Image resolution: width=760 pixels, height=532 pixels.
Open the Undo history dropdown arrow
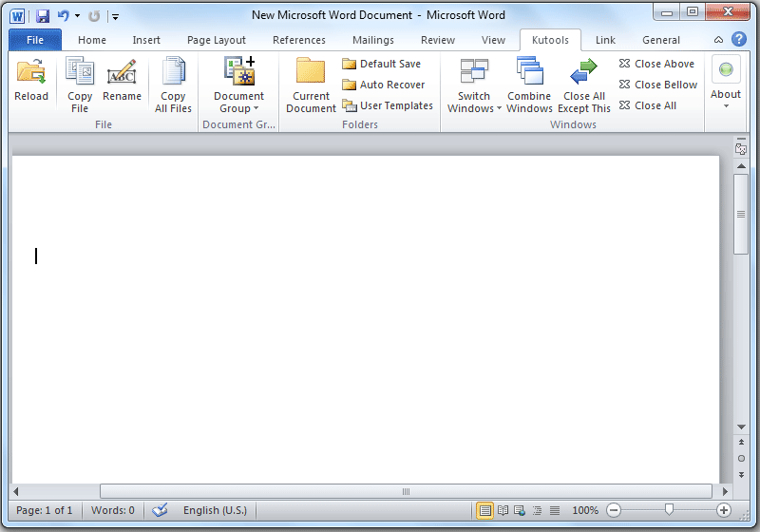click(78, 16)
